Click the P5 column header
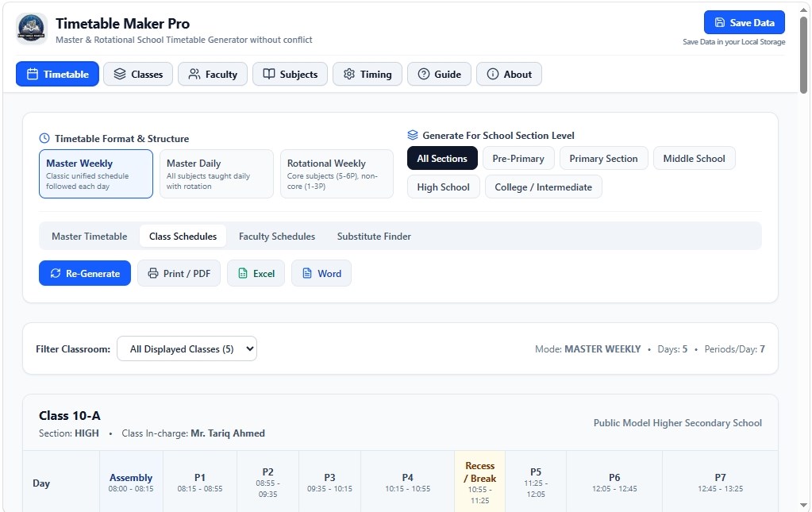Image resolution: width=812 pixels, height=512 pixels. pyautogui.click(x=536, y=483)
